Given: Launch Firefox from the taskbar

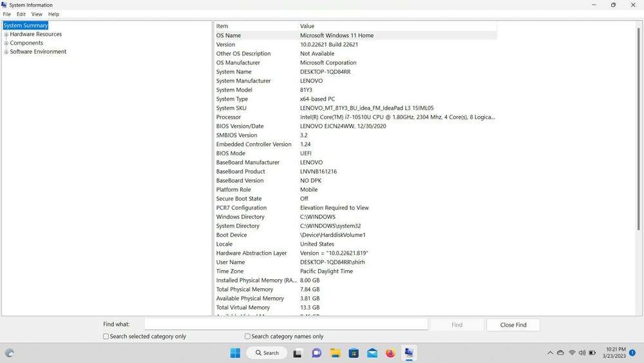Looking at the screenshot, I should [x=390, y=353].
